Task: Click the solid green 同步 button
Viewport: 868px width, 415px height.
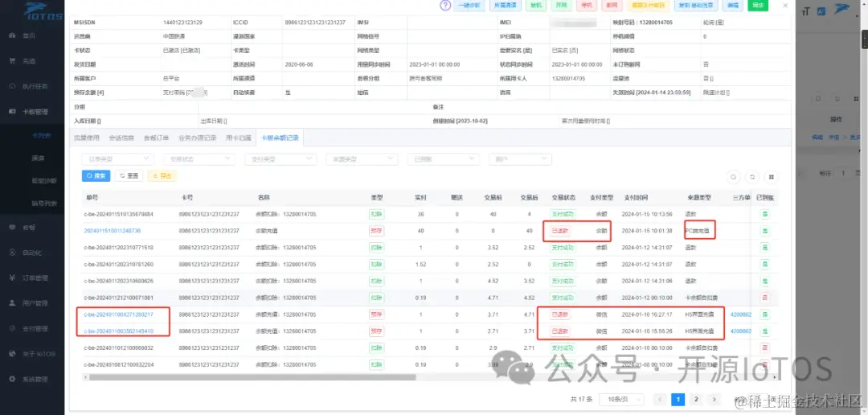Action: coord(758,6)
